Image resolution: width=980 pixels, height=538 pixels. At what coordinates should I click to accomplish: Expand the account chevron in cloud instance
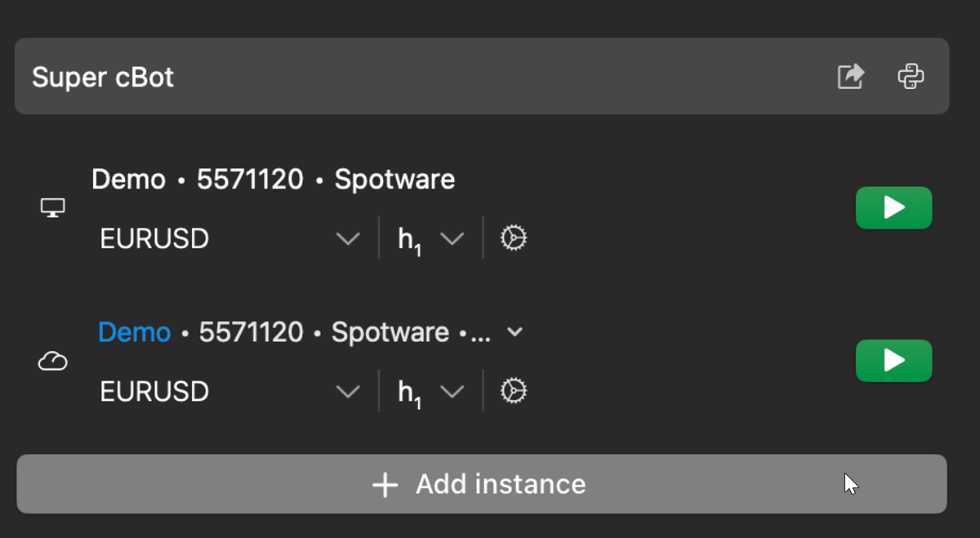[514, 332]
